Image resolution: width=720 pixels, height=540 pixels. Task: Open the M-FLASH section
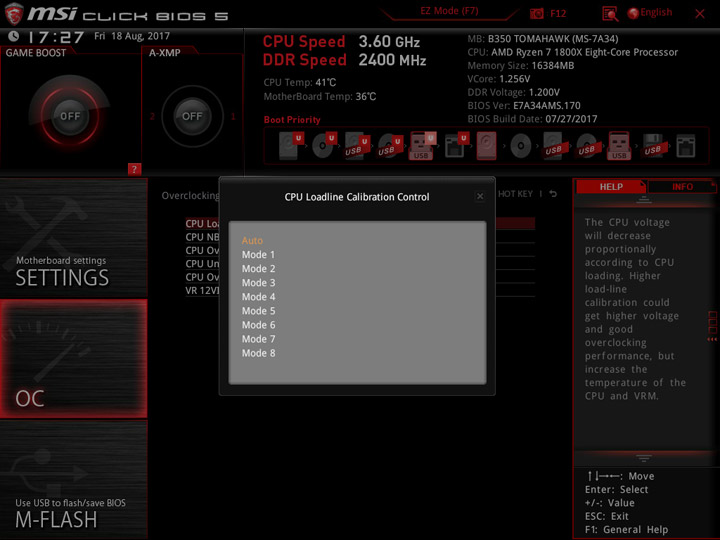click(x=73, y=480)
